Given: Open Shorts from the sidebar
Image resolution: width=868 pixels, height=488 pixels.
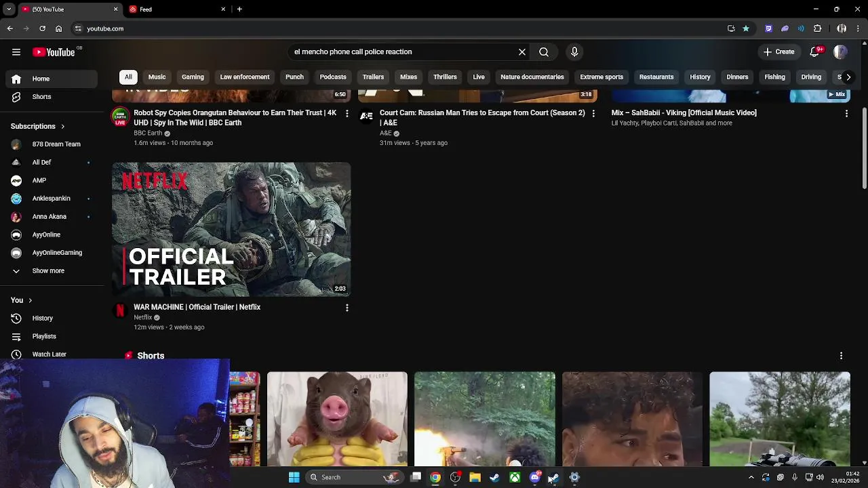Looking at the screenshot, I should point(41,97).
